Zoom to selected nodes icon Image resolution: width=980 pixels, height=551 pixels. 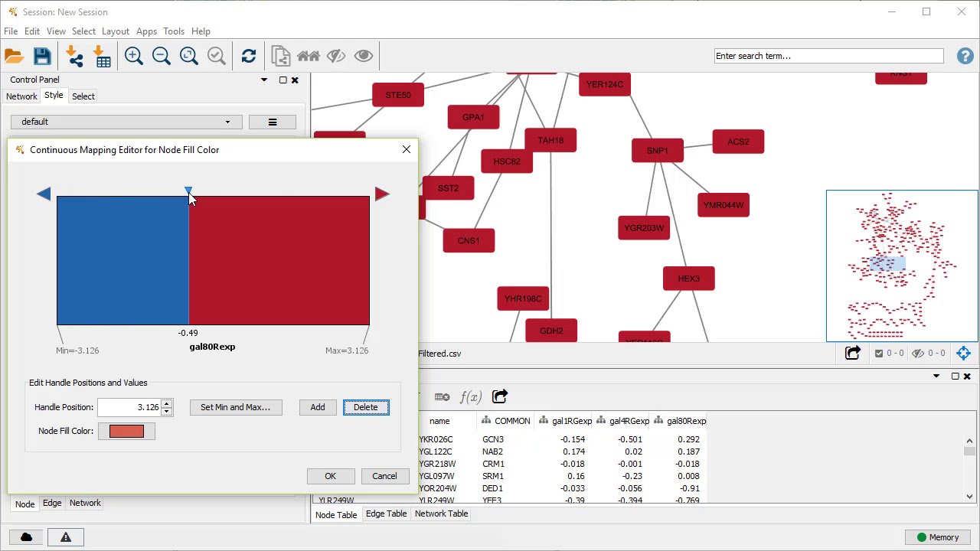(x=217, y=56)
